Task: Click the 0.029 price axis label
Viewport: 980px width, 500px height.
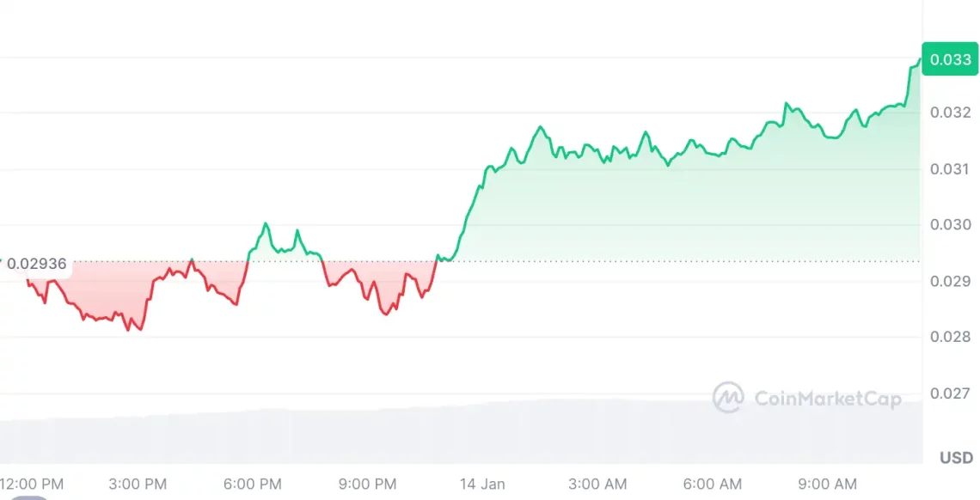Action: pyautogui.click(x=951, y=281)
